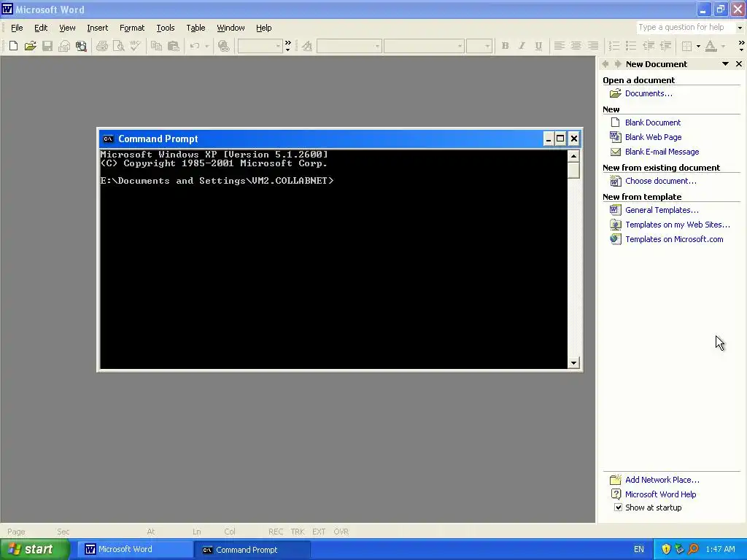Click the Paste toolbar icon
This screenshot has width=747, height=560.
pyautogui.click(x=174, y=46)
